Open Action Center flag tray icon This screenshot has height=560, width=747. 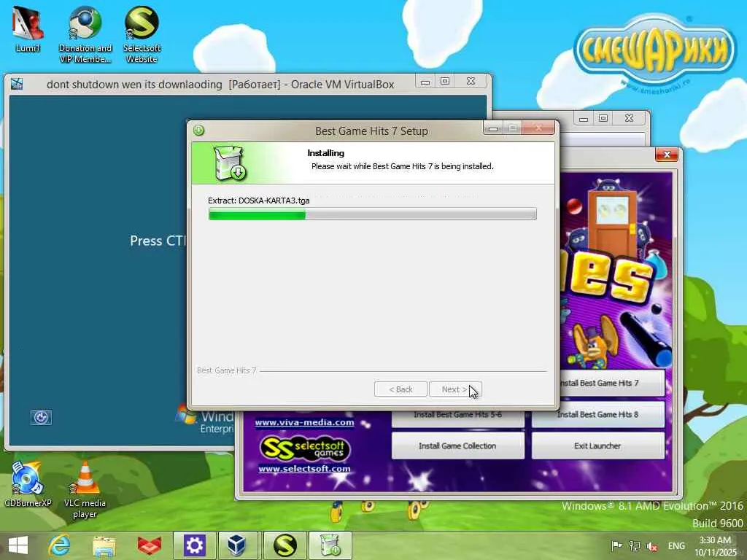[x=616, y=545]
